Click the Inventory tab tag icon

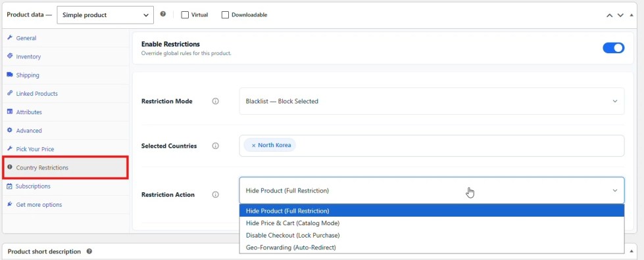(x=10, y=56)
